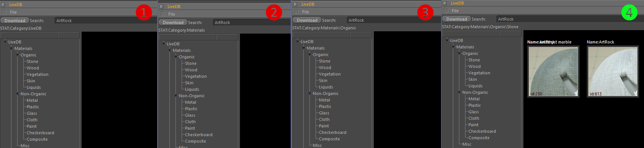Choose Plastic in window 3 tree
Screen dimensions: 644x148
pyautogui.click(x=325, y=106)
